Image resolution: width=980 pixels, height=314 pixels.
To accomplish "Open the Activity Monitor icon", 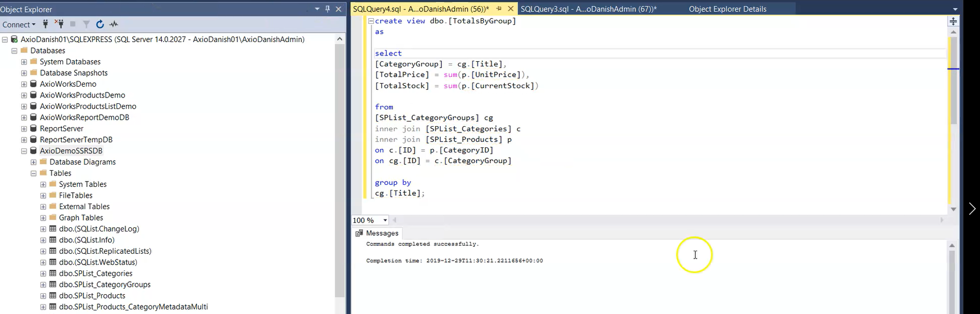I will [114, 24].
